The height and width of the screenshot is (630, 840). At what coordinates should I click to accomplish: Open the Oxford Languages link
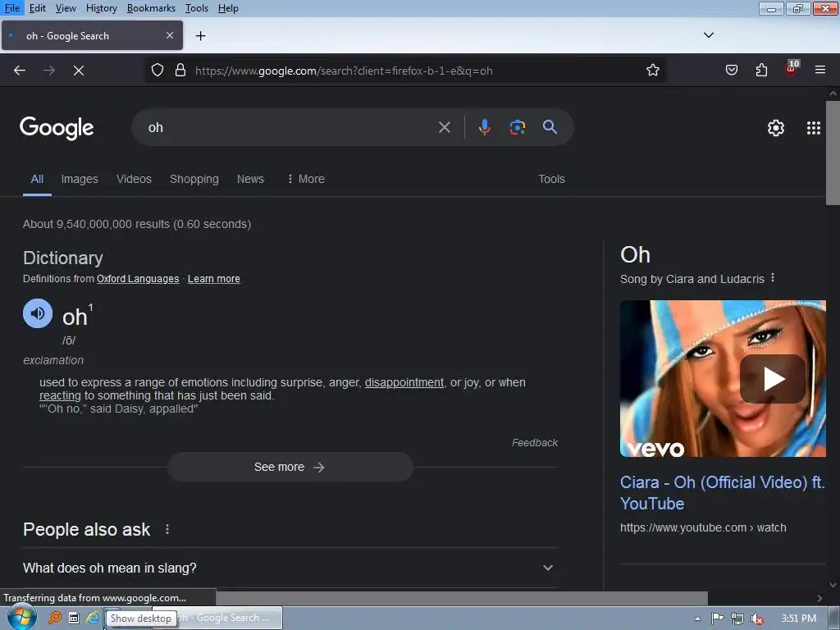click(138, 279)
